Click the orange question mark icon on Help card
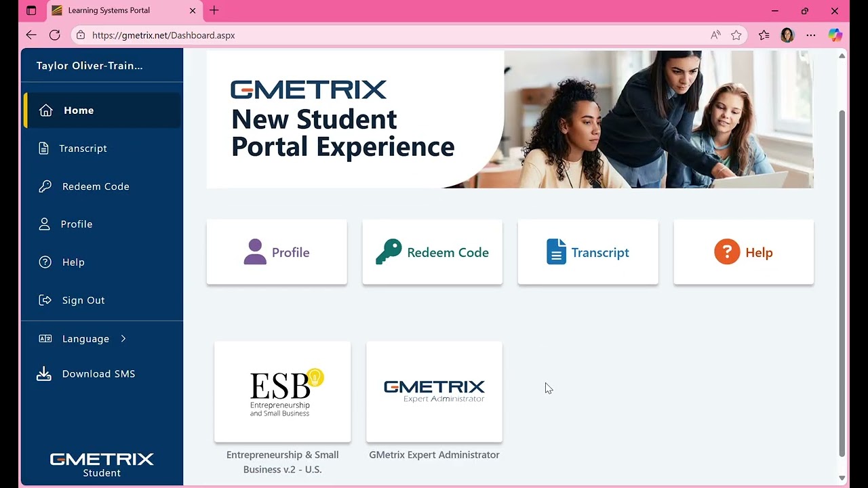Screen dimensions: 868x488 click(727, 252)
